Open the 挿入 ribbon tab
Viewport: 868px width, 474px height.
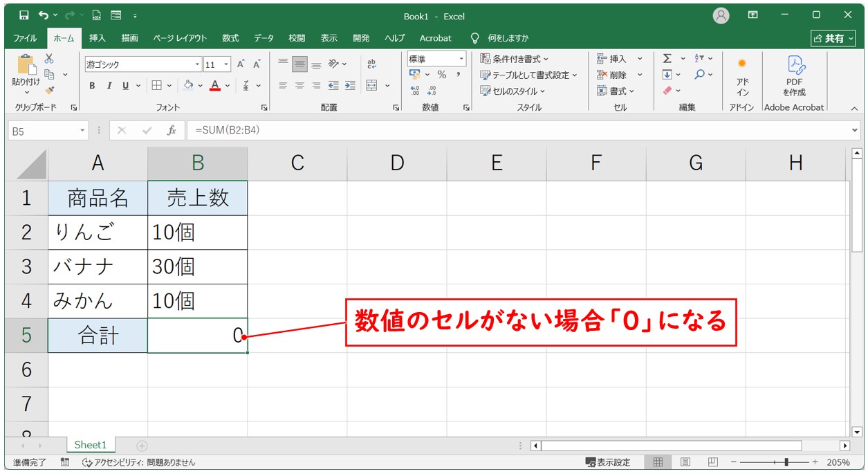click(x=98, y=38)
